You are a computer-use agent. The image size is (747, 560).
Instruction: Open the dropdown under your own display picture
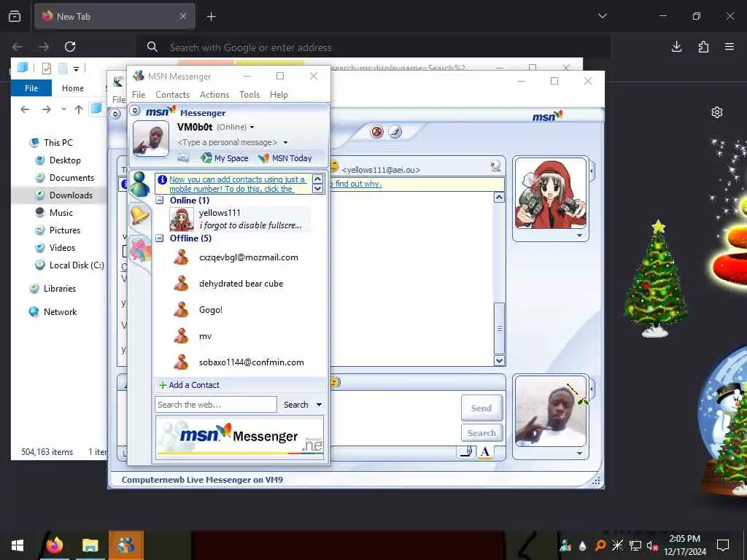(x=579, y=453)
